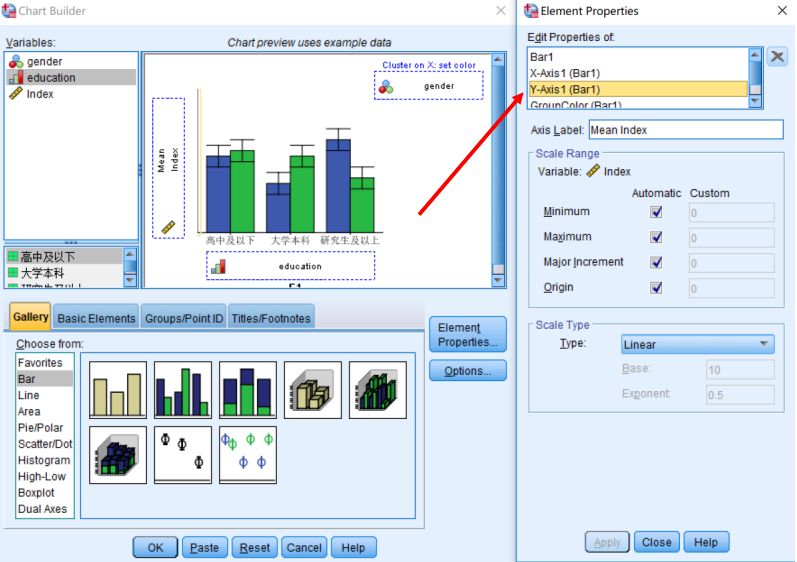Select GroupColor (Bar1) in properties list
This screenshot has height=562, width=797.
pos(638,104)
